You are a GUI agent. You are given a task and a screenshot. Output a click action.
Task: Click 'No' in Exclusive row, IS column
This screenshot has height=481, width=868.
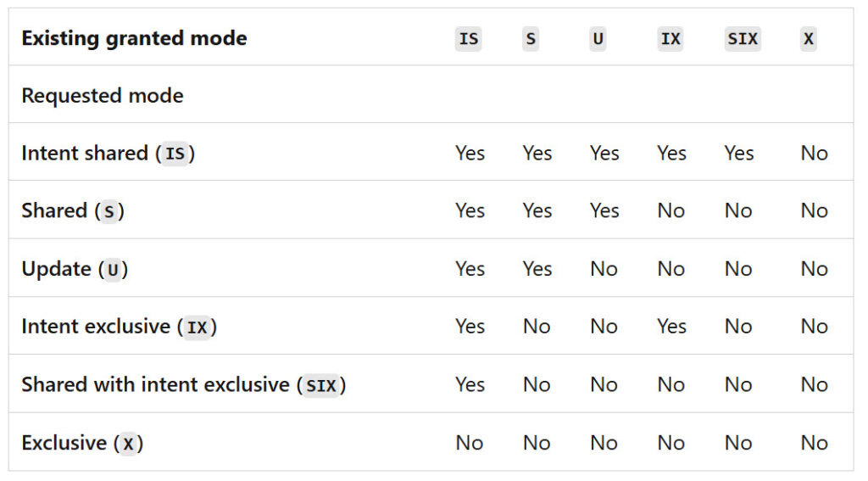pos(469,443)
